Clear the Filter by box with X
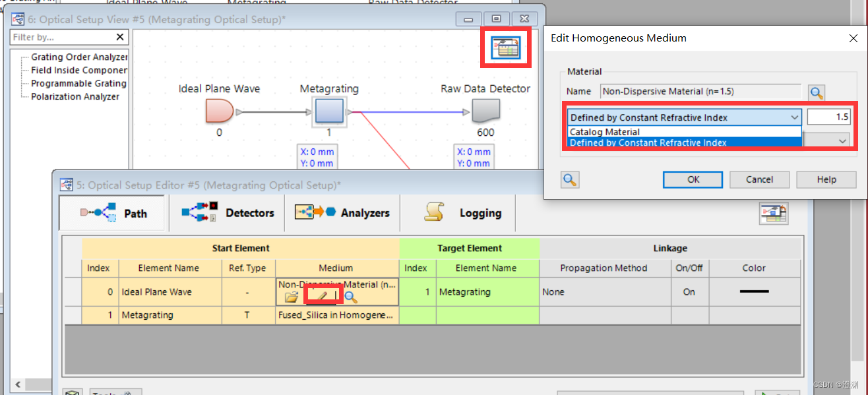The height and width of the screenshot is (395, 868). [x=120, y=38]
